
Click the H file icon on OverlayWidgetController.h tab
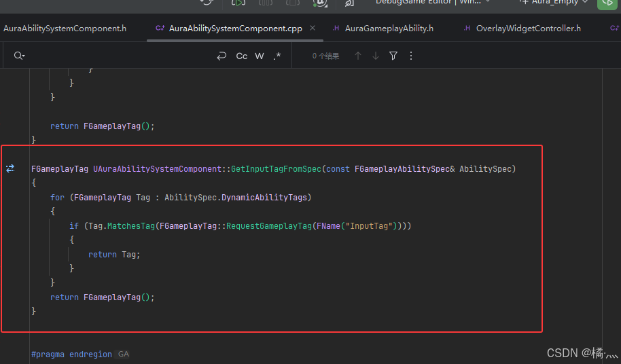pyautogui.click(x=467, y=28)
